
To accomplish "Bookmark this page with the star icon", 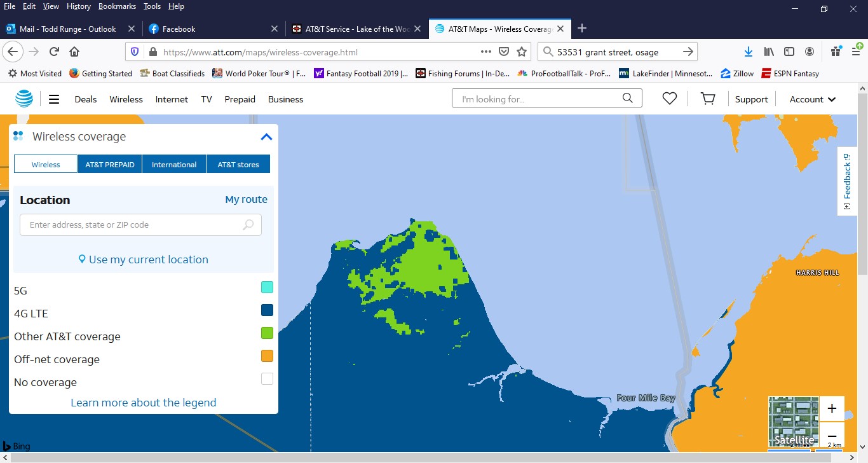I will (x=522, y=52).
